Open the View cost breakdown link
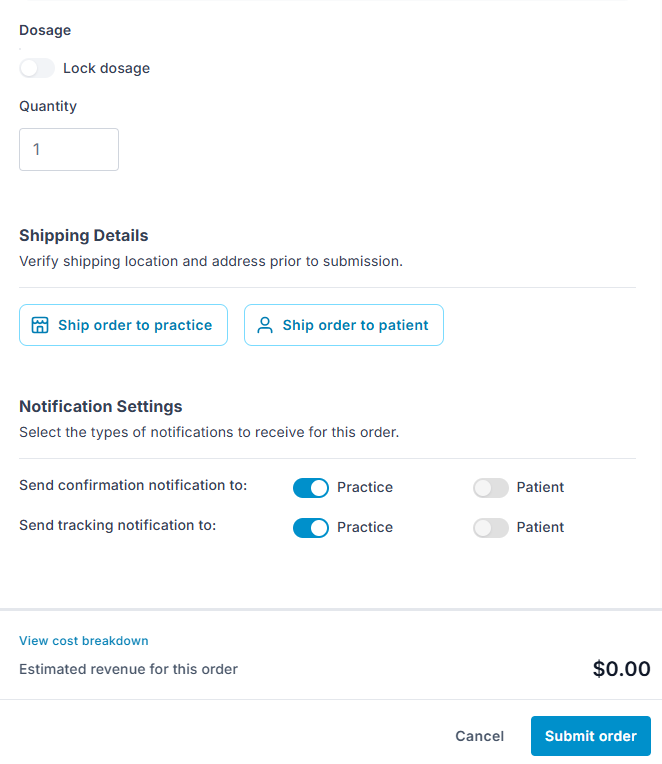The width and height of the screenshot is (662, 764). 84,641
